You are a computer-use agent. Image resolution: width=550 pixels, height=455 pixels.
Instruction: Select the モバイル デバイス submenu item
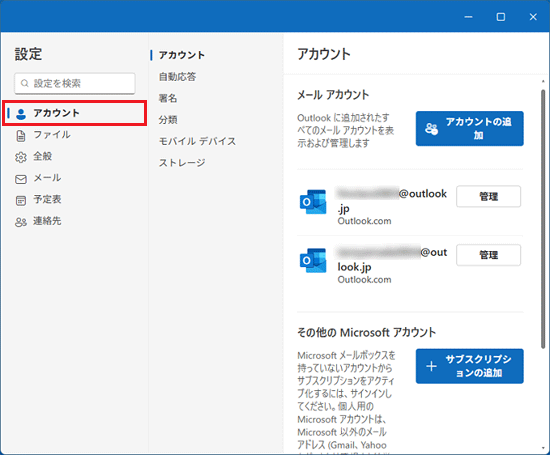[197, 141]
